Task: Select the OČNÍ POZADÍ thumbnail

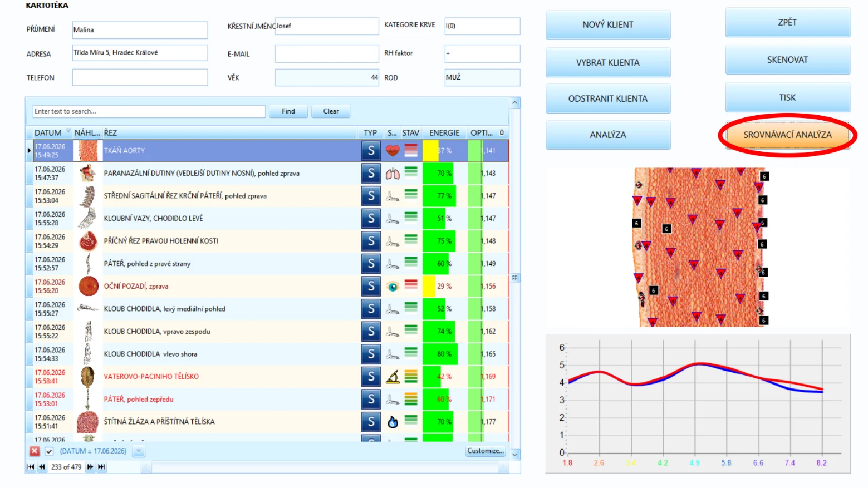Action: tap(89, 287)
